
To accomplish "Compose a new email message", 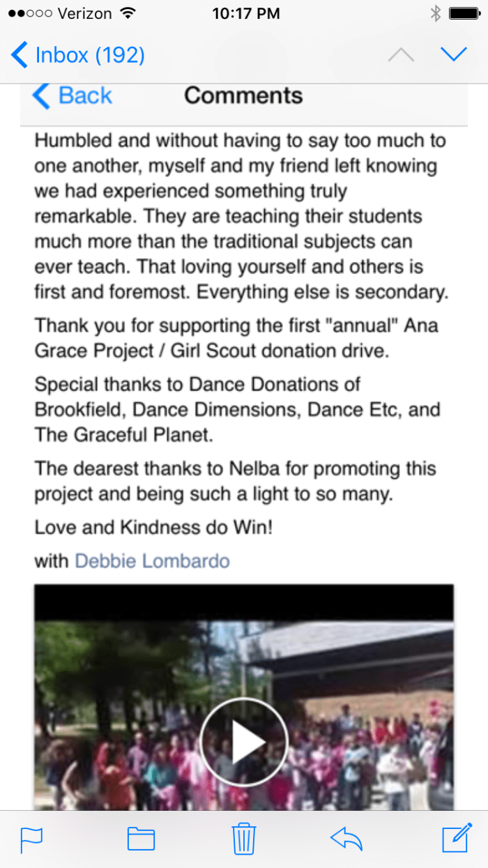I will (x=457, y=838).
